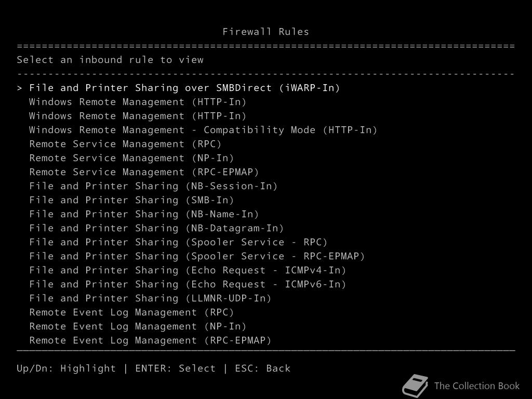532x399 pixels.
Task: Click the ENTER: Select hint text
Action: click(175, 368)
